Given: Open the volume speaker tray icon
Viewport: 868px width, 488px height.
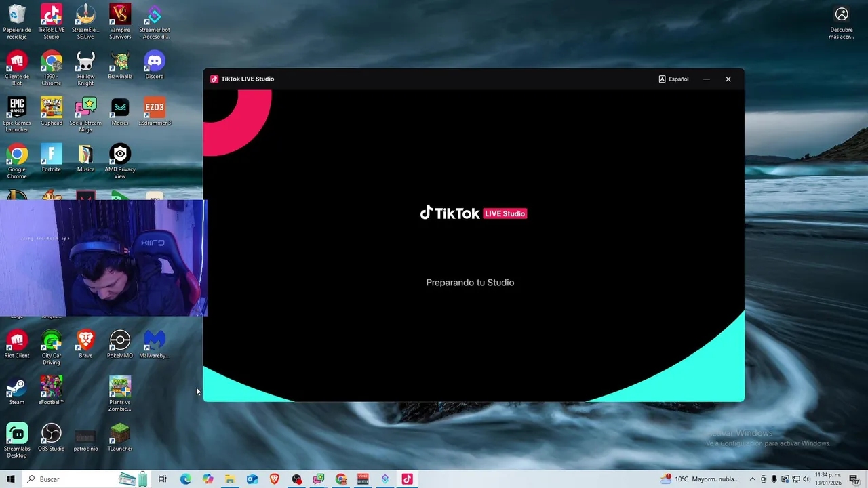Looking at the screenshot, I should (x=806, y=479).
